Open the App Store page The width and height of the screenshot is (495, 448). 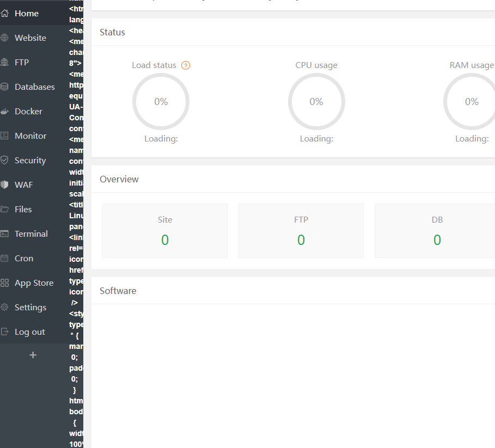tap(34, 283)
